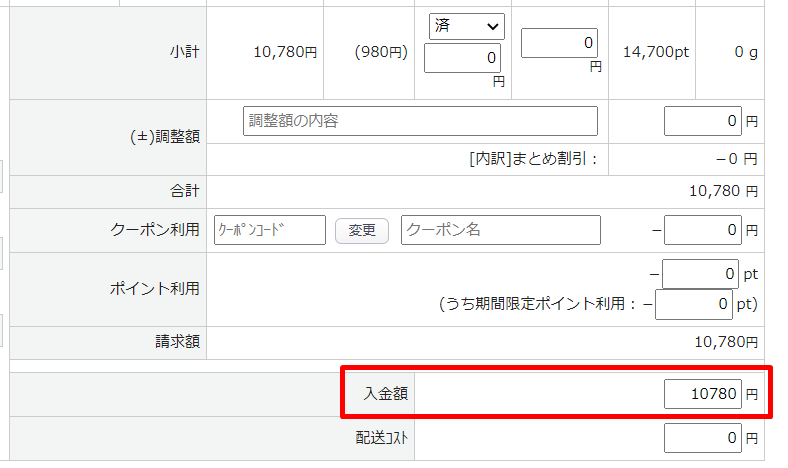Click the 小計 row label
Viewport: 788px width, 468px height.
point(185,51)
